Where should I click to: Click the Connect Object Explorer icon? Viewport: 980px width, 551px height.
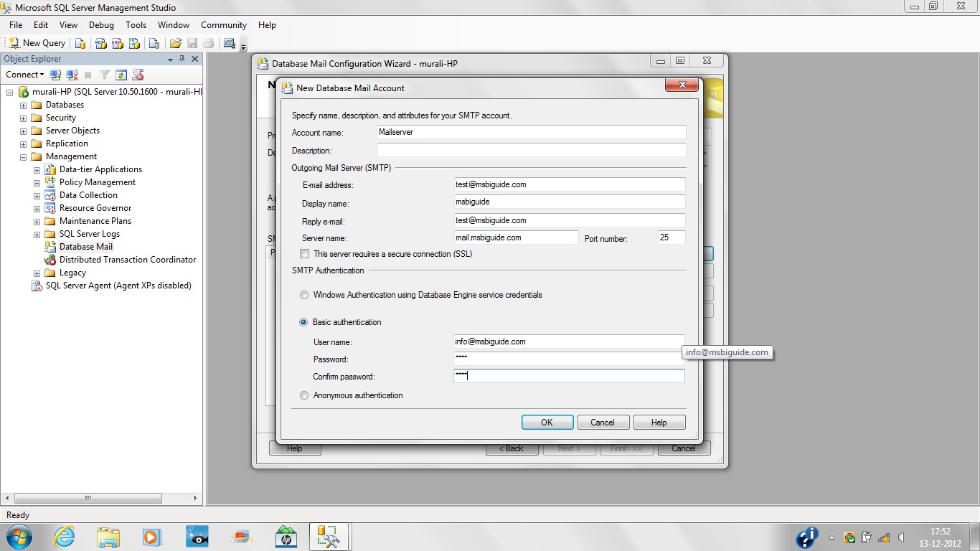tap(55, 74)
